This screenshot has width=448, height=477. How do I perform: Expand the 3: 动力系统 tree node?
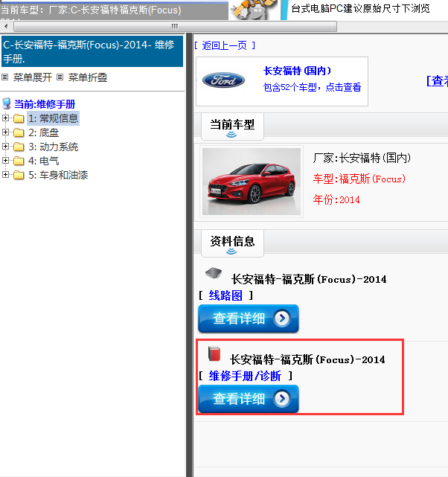coord(5,147)
